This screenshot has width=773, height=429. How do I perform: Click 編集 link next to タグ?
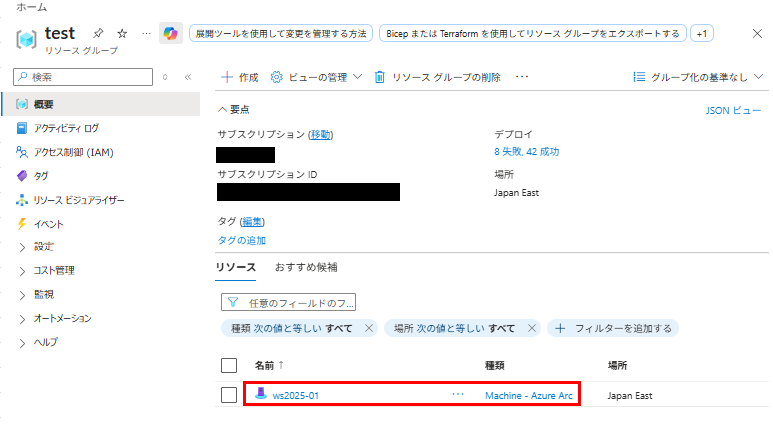(252, 222)
